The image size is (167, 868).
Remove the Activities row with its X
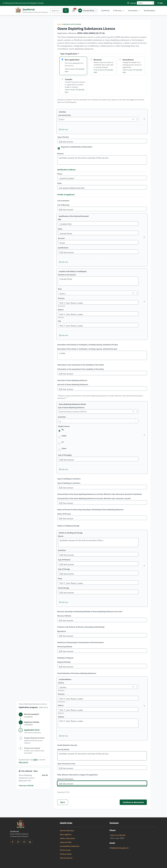144,119
